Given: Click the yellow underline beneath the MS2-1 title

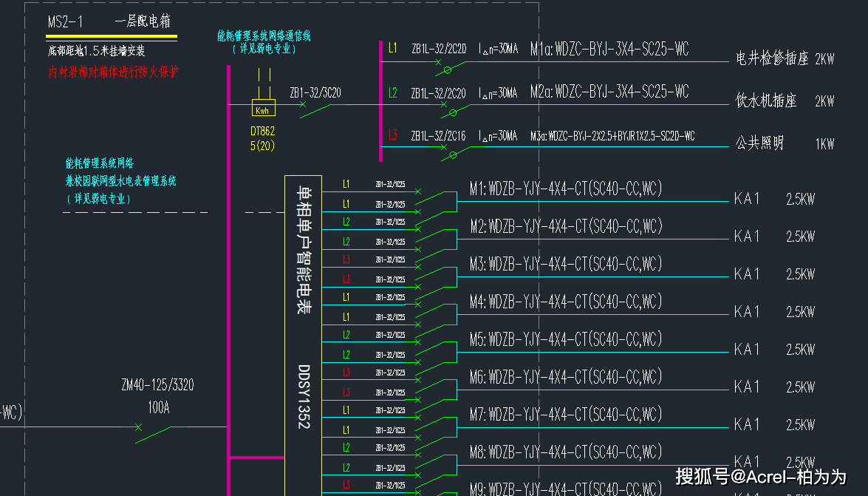Looking at the screenshot, I should pos(112,36).
